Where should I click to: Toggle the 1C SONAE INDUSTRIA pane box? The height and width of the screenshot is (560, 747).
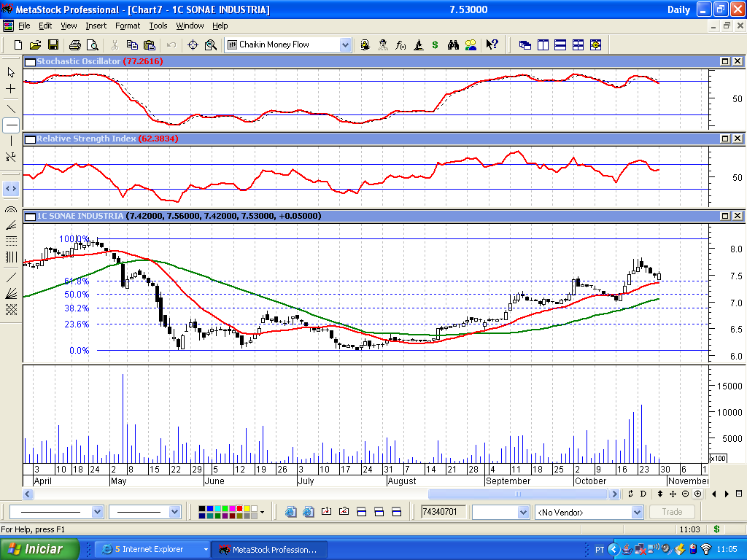pos(30,216)
